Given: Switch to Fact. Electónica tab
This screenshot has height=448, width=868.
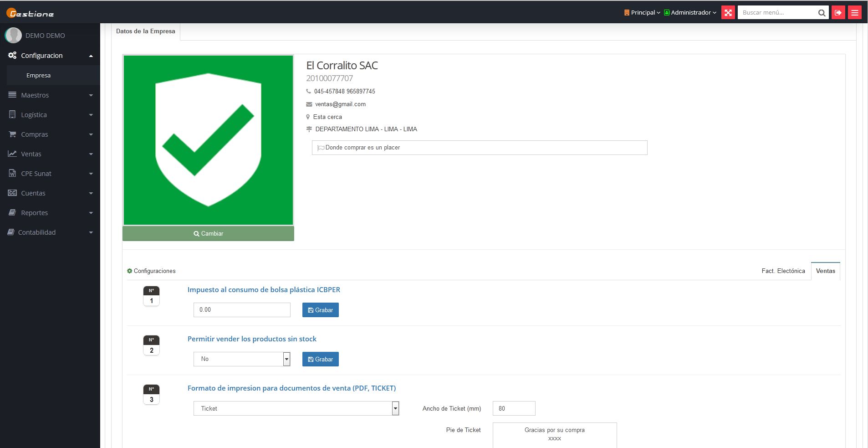Looking at the screenshot, I should pyautogui.click(x=783, y=271).
